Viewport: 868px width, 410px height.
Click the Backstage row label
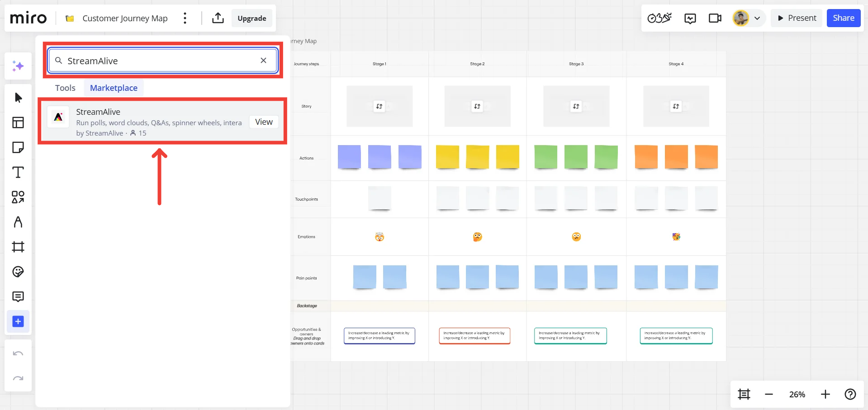pyautogui.click(x=307, y=306)
